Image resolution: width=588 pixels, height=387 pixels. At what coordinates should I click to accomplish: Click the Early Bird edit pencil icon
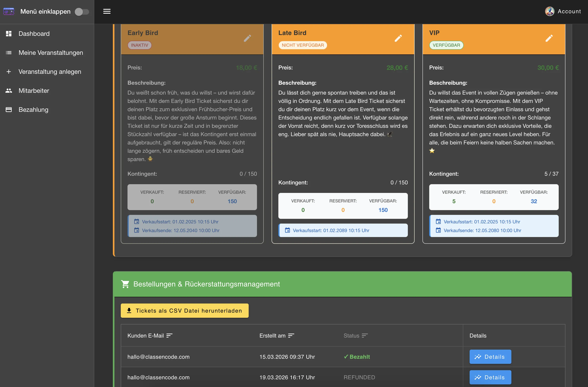click(x=247, y=38)
